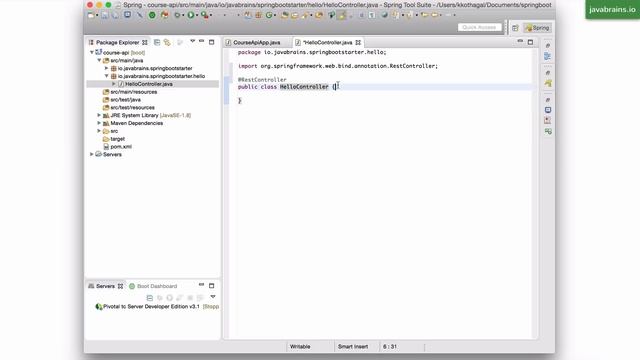The width and height of the screenshot is (640, 360).
Task: Click the 6 : 31 cursor position indicator
Action: [x=390, y=347]
